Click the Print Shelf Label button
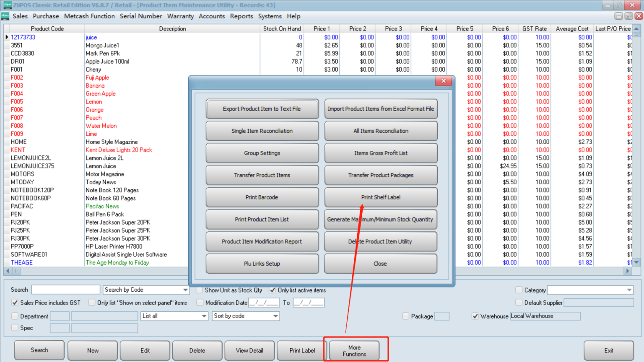The image size is (644, 362). coord(381,197)
